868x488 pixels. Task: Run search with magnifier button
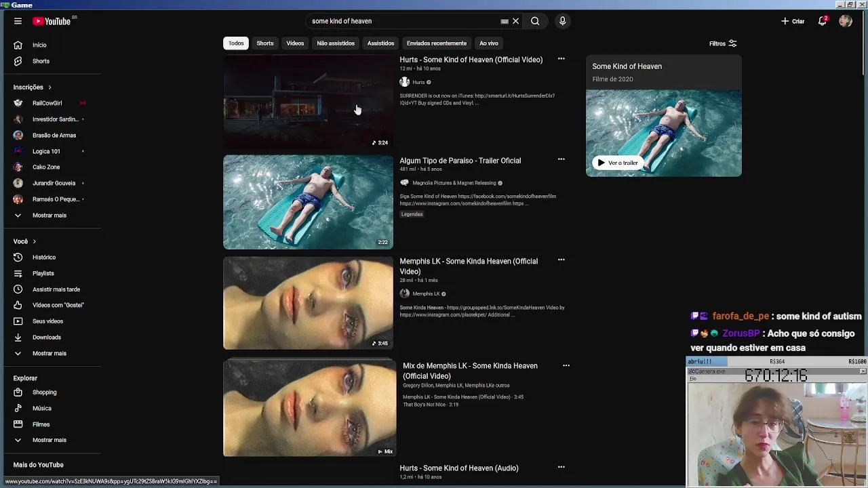[x=535, y=21]
